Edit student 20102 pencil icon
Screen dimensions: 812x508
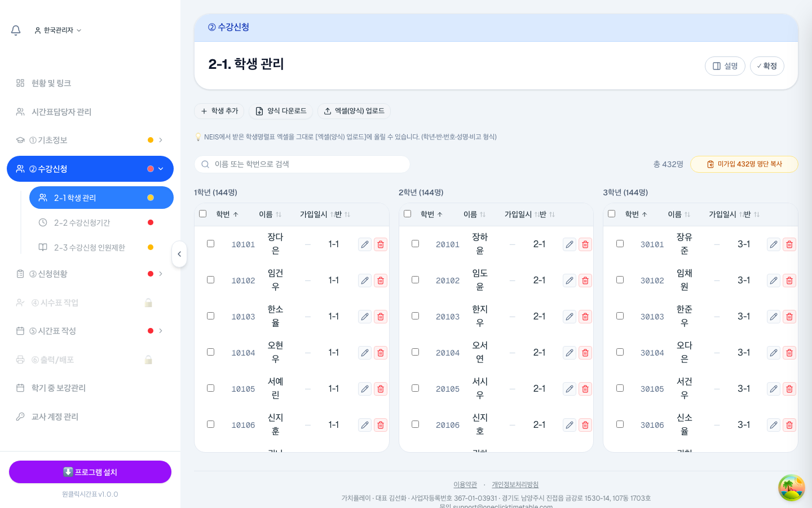click(x=570, y=281)
